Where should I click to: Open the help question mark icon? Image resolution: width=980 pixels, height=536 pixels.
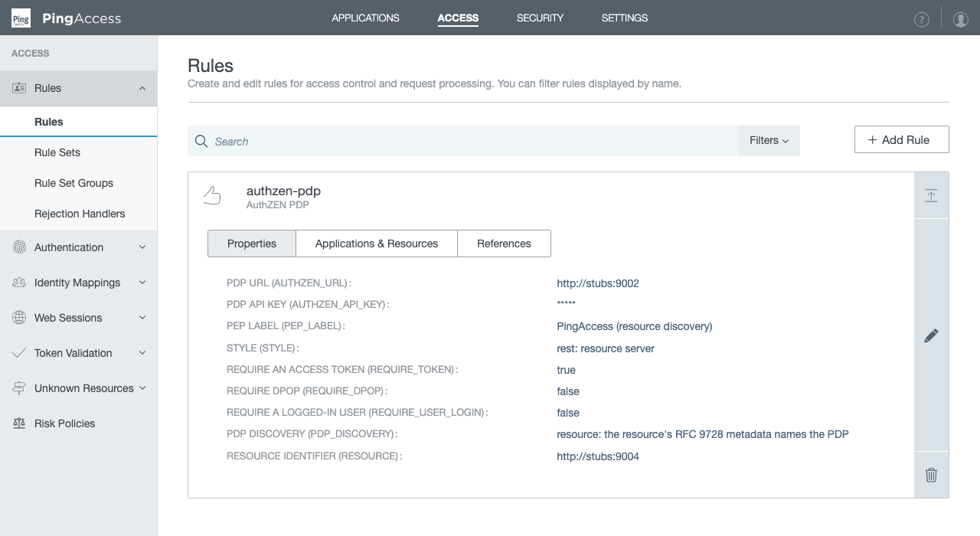click(922, 20)
